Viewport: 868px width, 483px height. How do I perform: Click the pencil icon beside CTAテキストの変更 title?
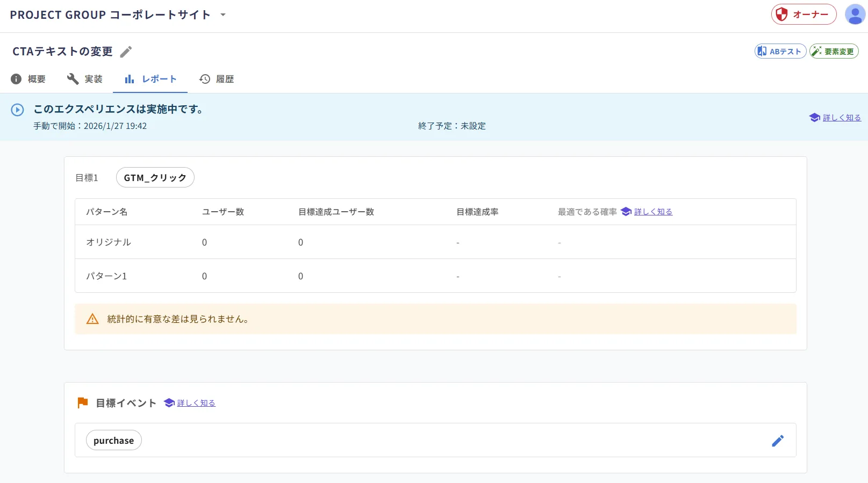(x=126, y=52)
